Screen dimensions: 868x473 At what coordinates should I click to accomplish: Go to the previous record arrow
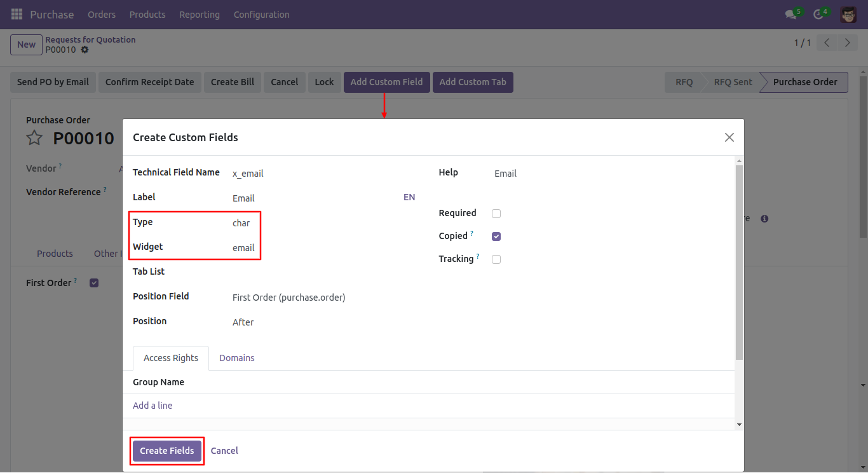[x=827, y=43]
